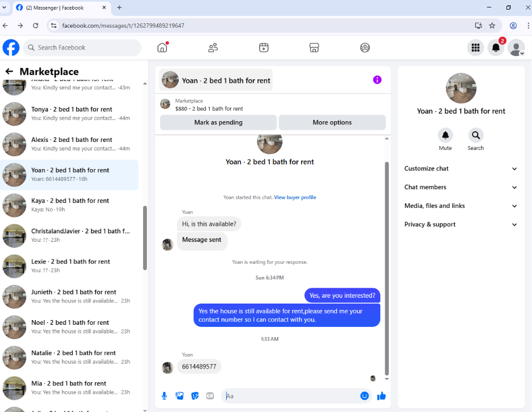532x412 pixels.
Task: Expand Customize chat section
Action: pos(460,169)
